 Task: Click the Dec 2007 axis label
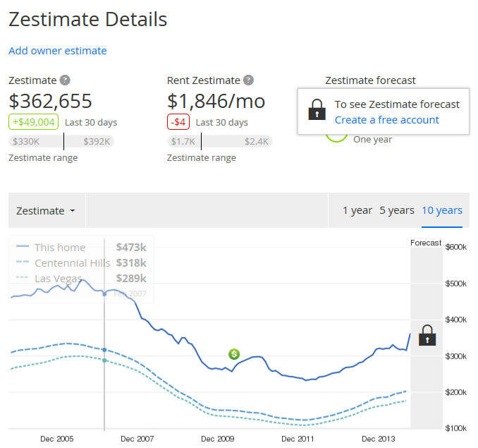click(137, 439)
